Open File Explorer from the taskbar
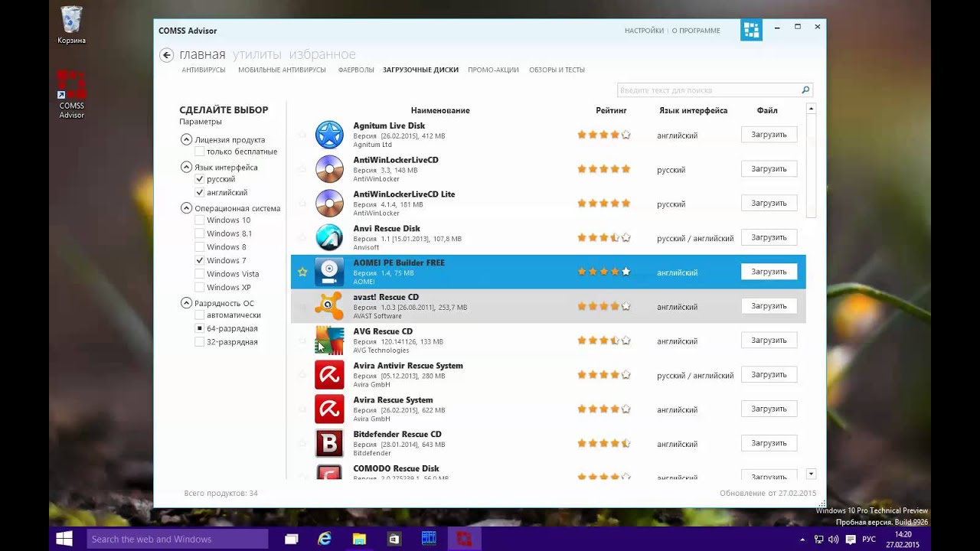The height and width of the screenshot is (551, 980). click(359, 539)
